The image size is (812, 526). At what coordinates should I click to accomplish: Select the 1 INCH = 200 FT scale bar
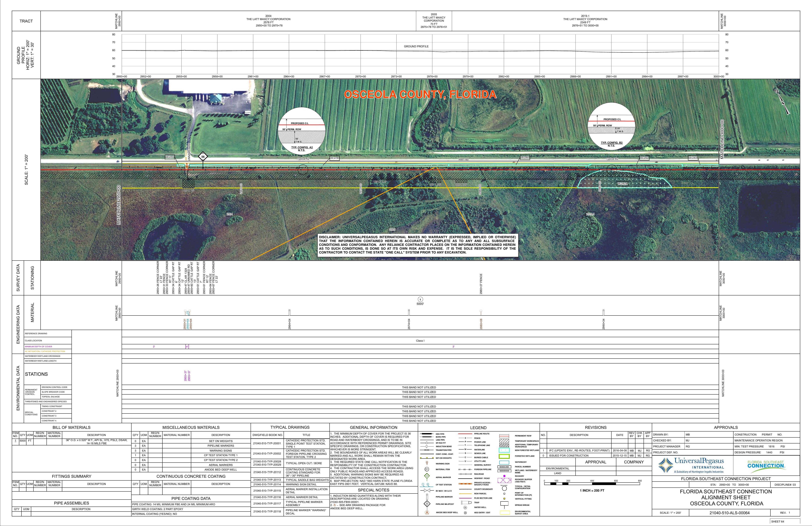click(592, 484)
